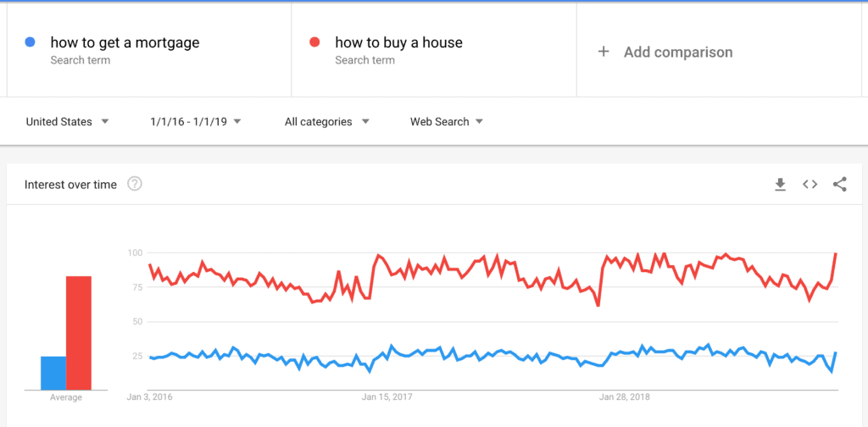Click the red dot beside house term
The height and width of the screenshot is (427, 868).
(315, 42)
